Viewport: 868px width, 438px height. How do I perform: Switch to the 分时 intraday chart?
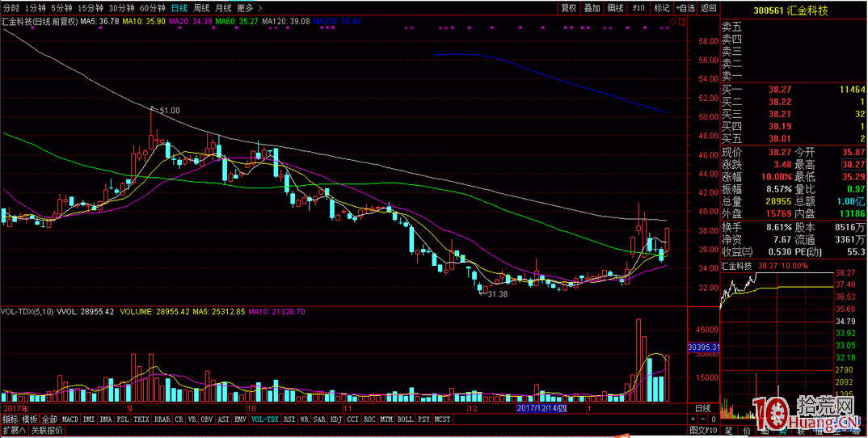click(x=11, y=8)
